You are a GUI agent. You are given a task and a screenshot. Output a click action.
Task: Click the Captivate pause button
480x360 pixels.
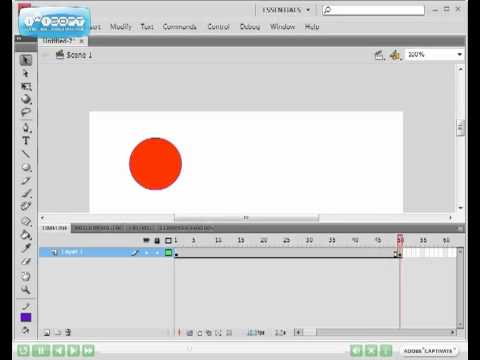(41, 351)
